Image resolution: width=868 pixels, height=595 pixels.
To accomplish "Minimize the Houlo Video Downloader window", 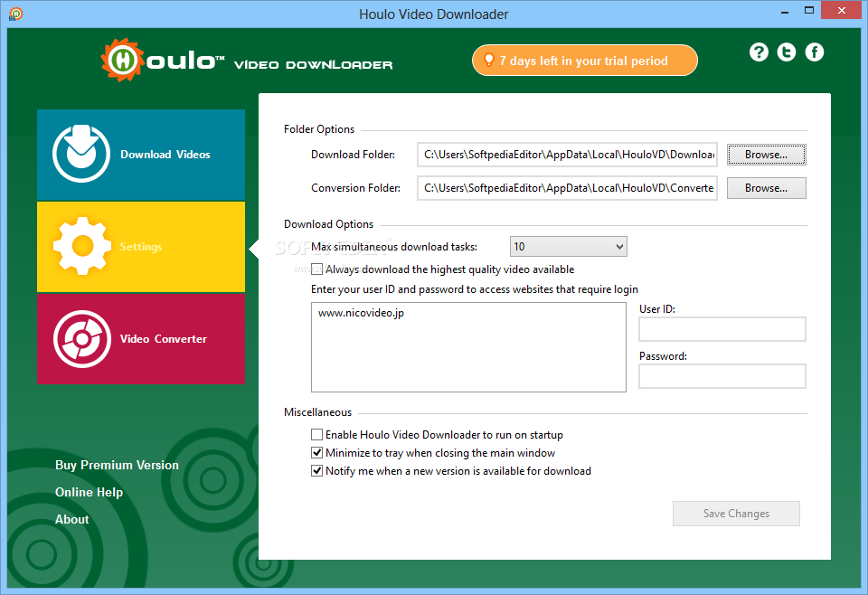I will 785,11.
